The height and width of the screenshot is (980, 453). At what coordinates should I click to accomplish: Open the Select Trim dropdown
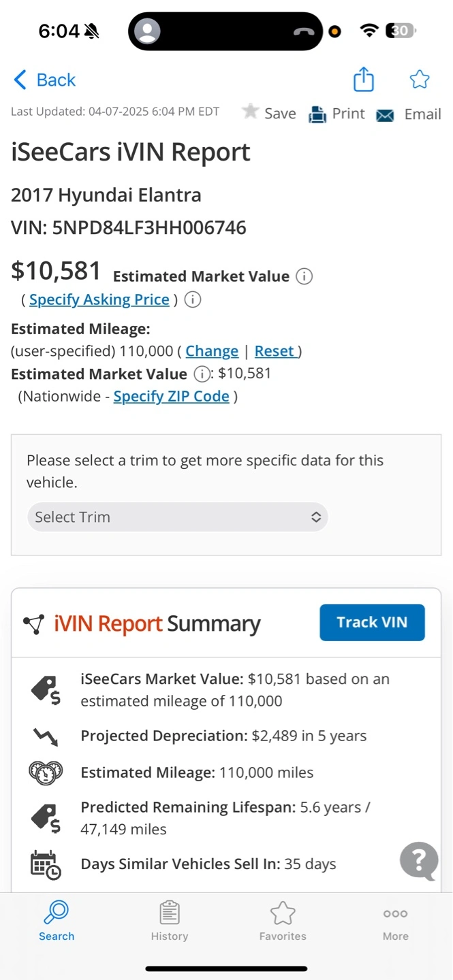[x=177, y=517]
